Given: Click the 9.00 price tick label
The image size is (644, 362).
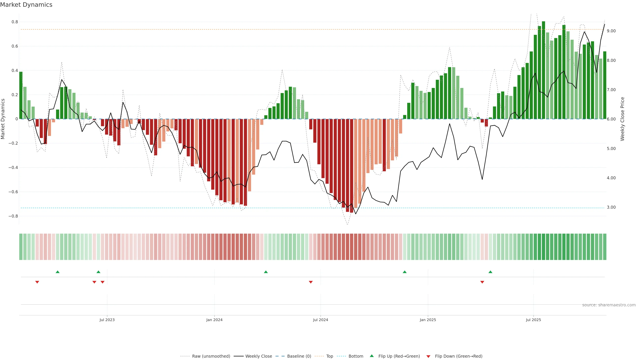Looking at the screenshot, I should click(611, 31).
